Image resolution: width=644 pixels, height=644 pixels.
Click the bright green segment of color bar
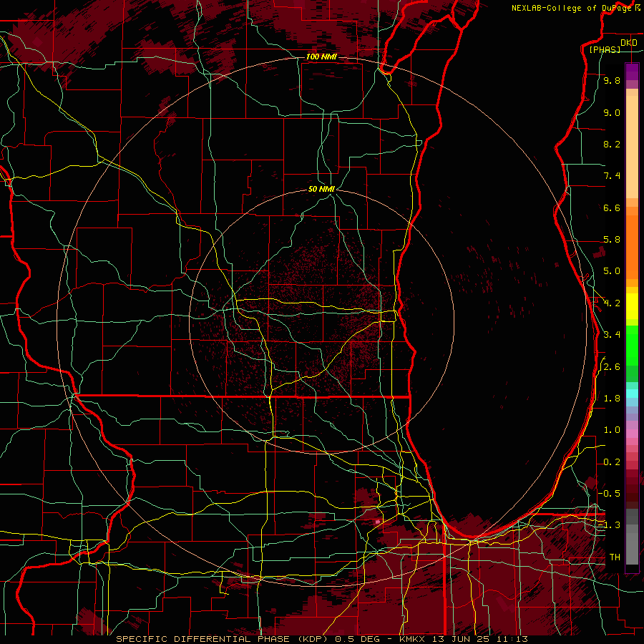click(x=632, y=345)
